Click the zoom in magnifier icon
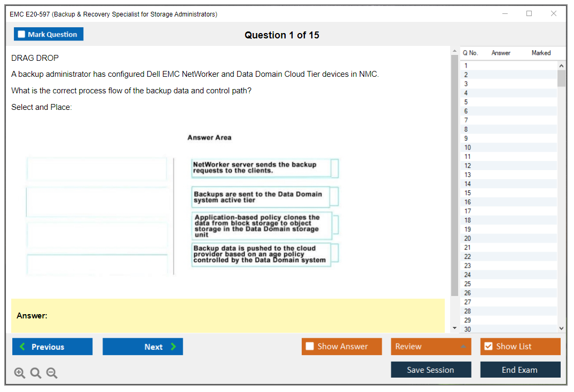Screen dimensions: 574x392 [x=20, y=373]
